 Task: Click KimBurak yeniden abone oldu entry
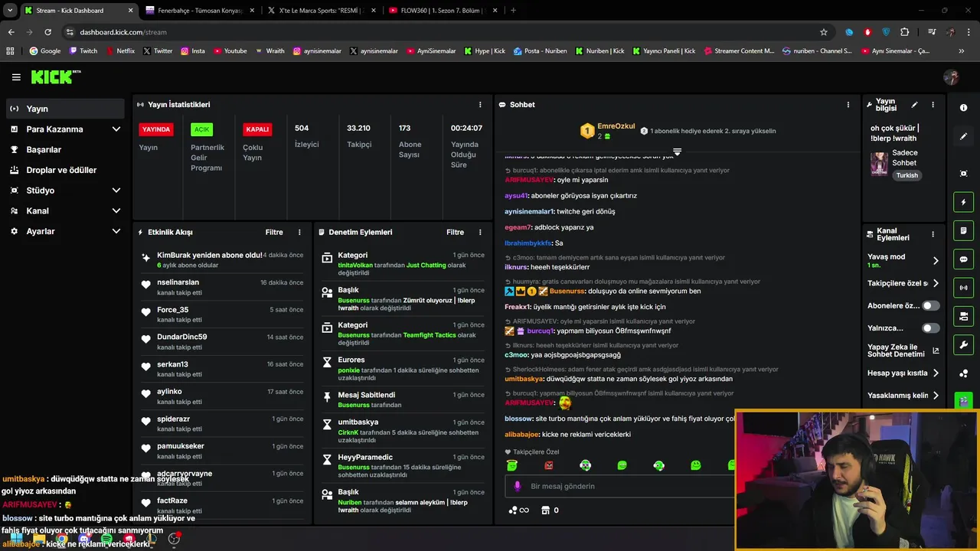tap(221, 259)
